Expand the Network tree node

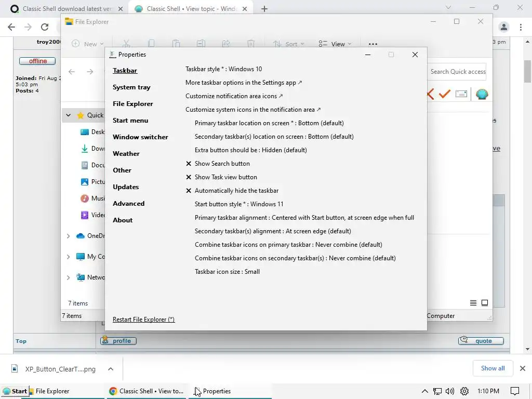coord(68,277)
